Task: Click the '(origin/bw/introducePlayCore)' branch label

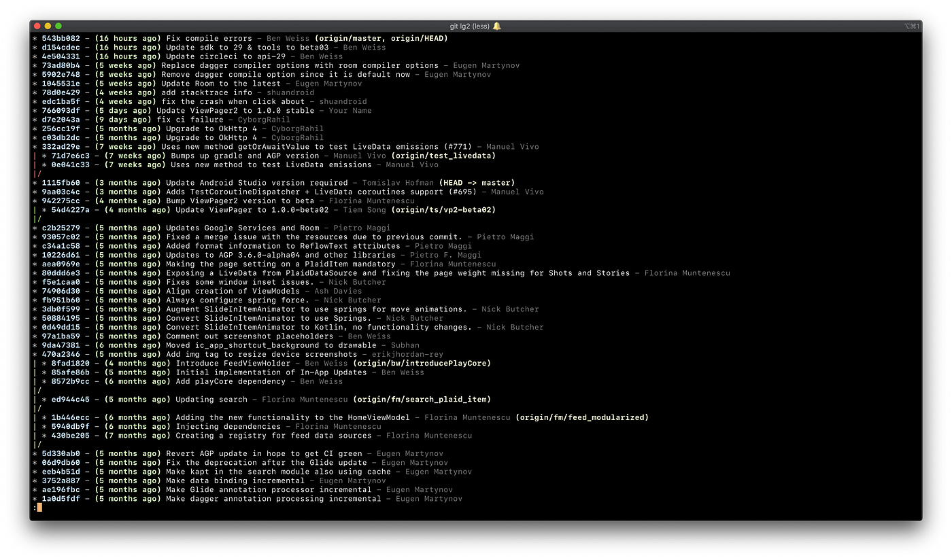Action: [x=422, y=363]
